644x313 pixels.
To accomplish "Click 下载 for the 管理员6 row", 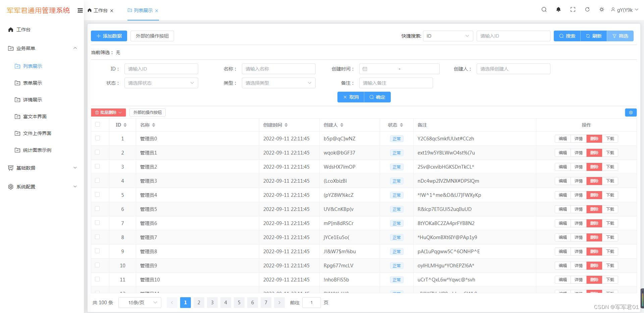I will [610, 223].
